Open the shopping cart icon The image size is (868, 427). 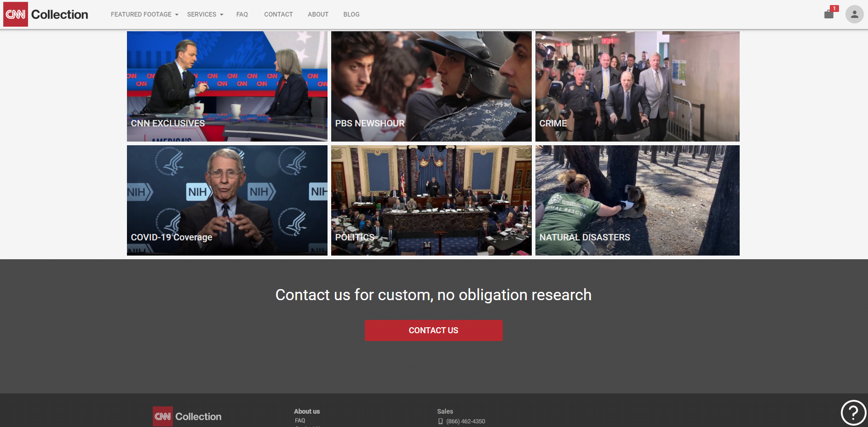(x=829, y=14)
